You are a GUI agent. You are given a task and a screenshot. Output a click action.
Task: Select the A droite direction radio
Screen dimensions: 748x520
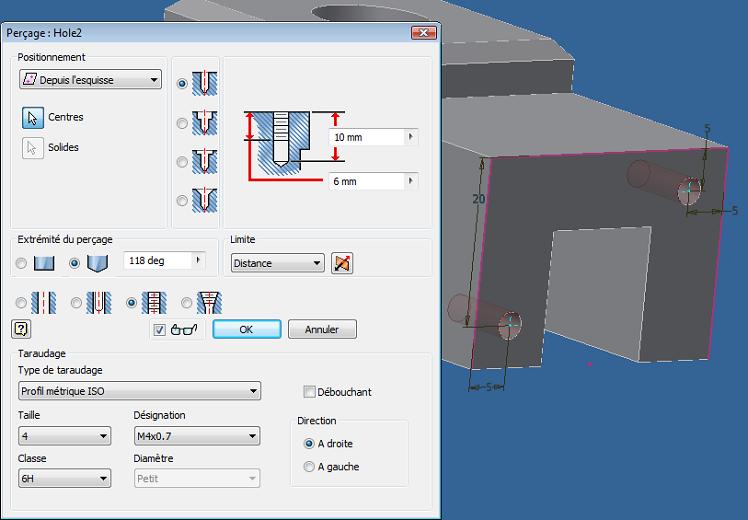(x=309, y=444)
